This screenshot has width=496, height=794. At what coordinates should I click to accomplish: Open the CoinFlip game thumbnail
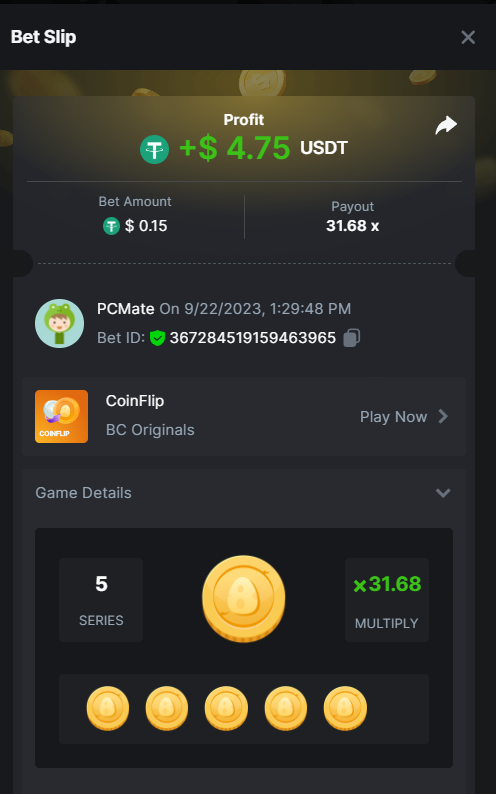pos(61,416)
